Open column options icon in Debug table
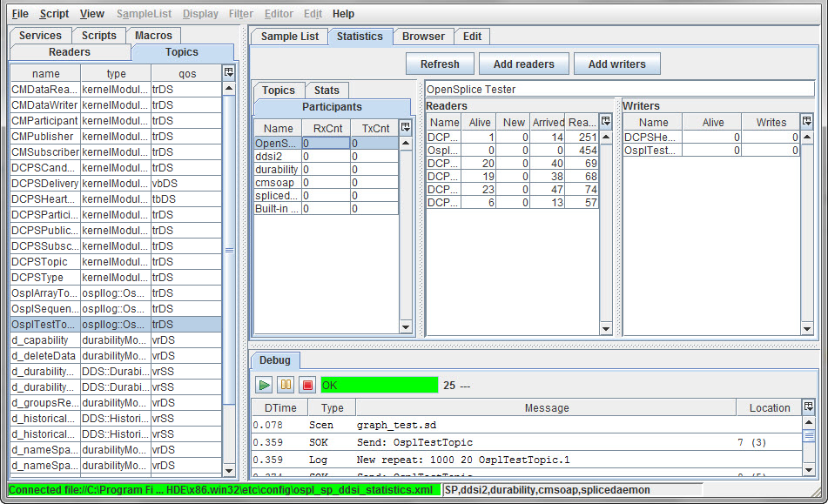The height and width of the screenshot is (504, 828). [x=808, y=407]
